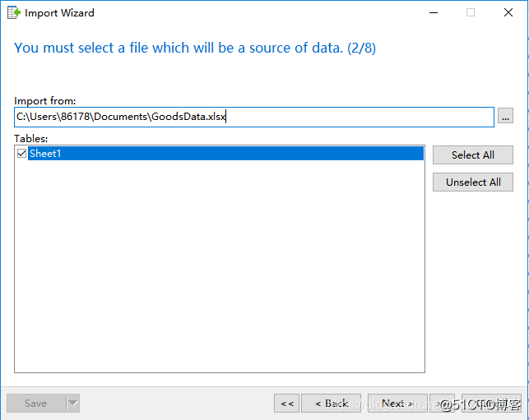Uncheck the Sheet1 checkbox
Screen dimensions: 529x420
tap(22, 154)
